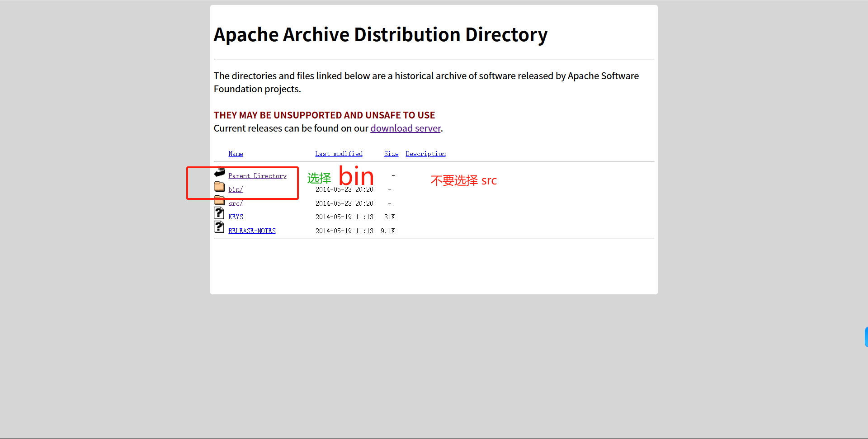Open the Parent Directory link
The width and height of the screenshot is (868, 439).
257,176
